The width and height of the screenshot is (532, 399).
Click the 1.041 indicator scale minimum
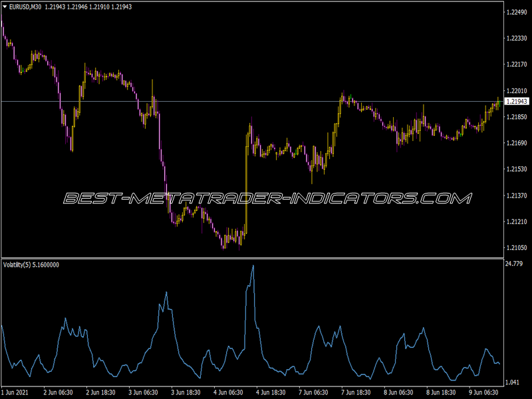512,382
